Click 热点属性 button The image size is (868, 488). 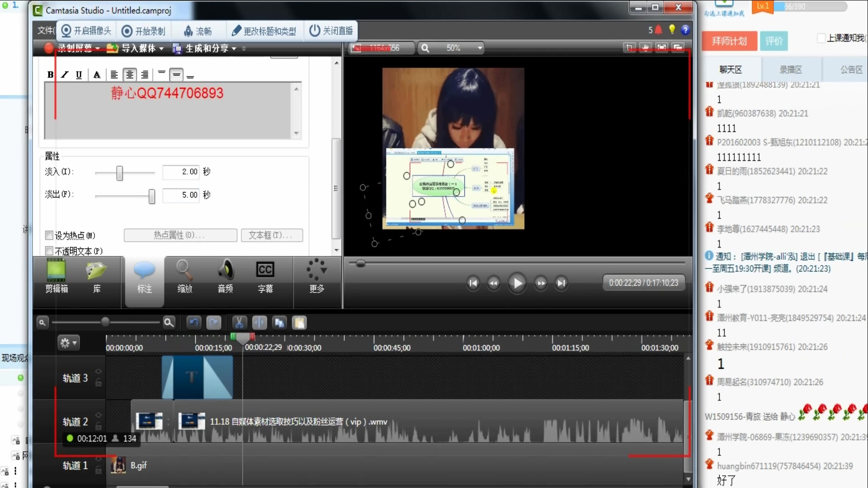point(179,235)
